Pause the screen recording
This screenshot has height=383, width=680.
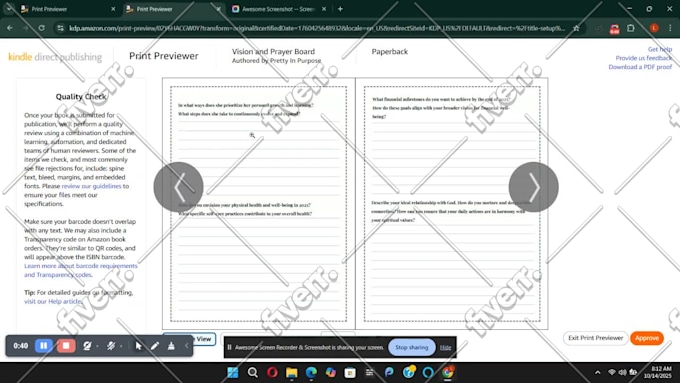point(44,346)
